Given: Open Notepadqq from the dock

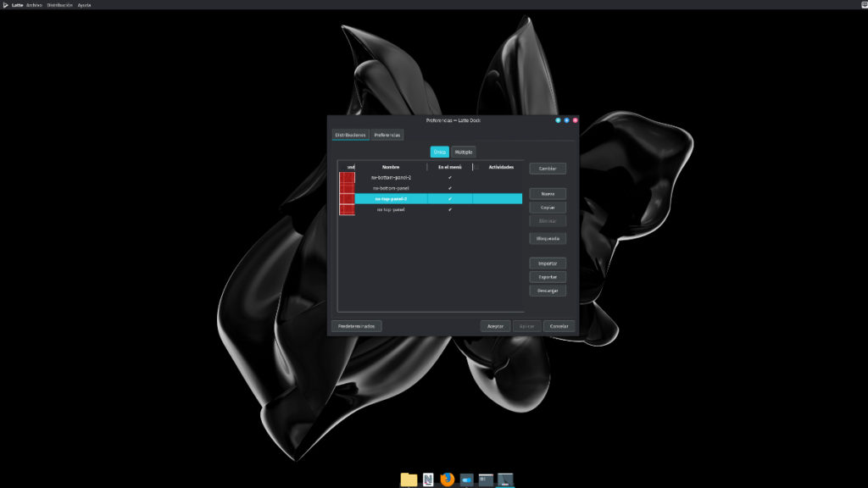Looking at the screenshot, I should (427, 480).
